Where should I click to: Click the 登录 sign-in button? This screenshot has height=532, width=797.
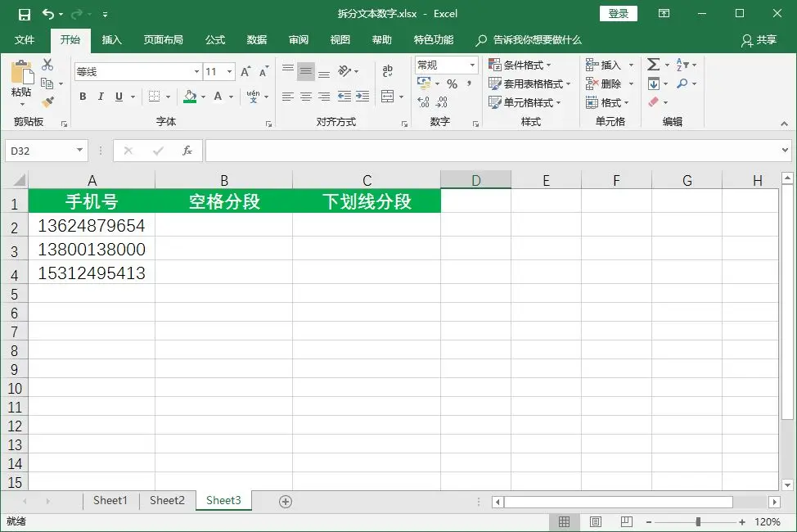click(x=619, y=14)
